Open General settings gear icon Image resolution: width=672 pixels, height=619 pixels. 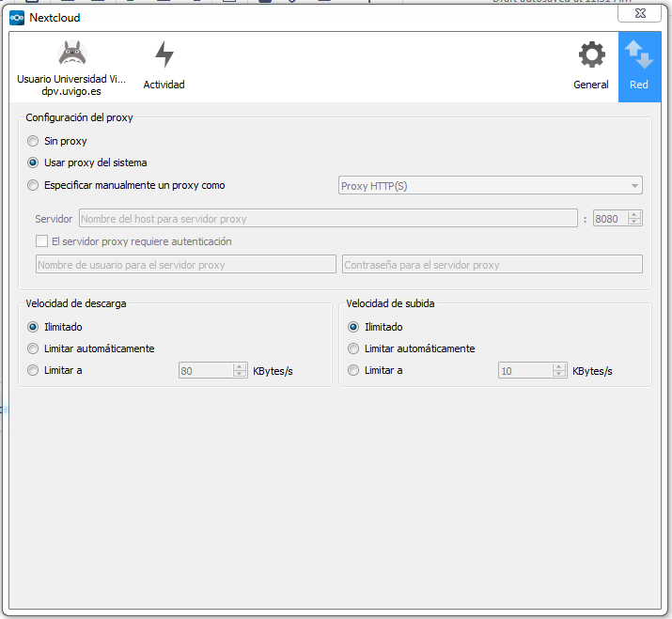click(591, 55)
